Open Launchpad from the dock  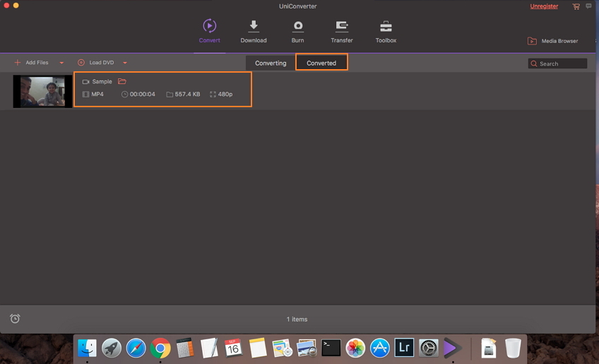point(112,348)
